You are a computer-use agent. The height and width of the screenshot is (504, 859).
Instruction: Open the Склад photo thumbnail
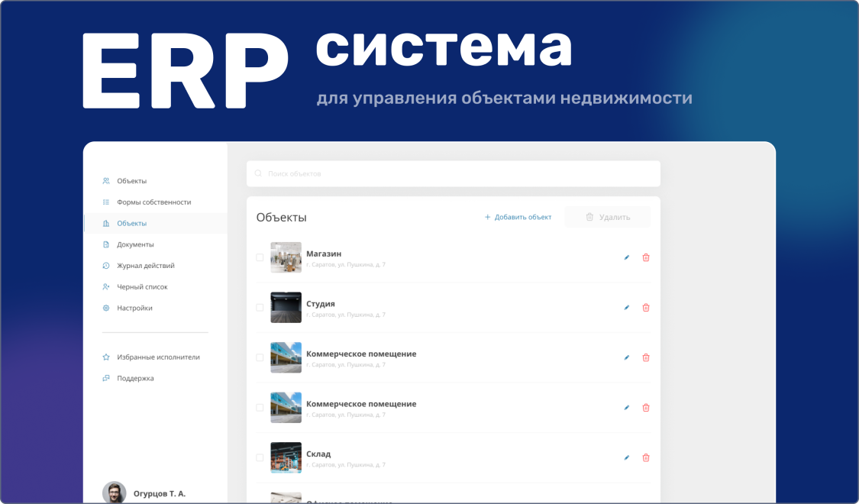(x=286, y=457)
